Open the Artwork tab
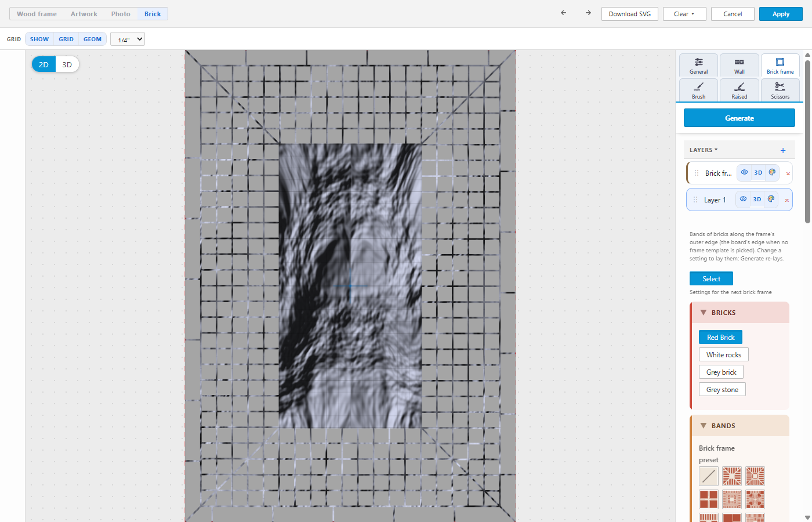The image size is (812, 522). (84, 14)
